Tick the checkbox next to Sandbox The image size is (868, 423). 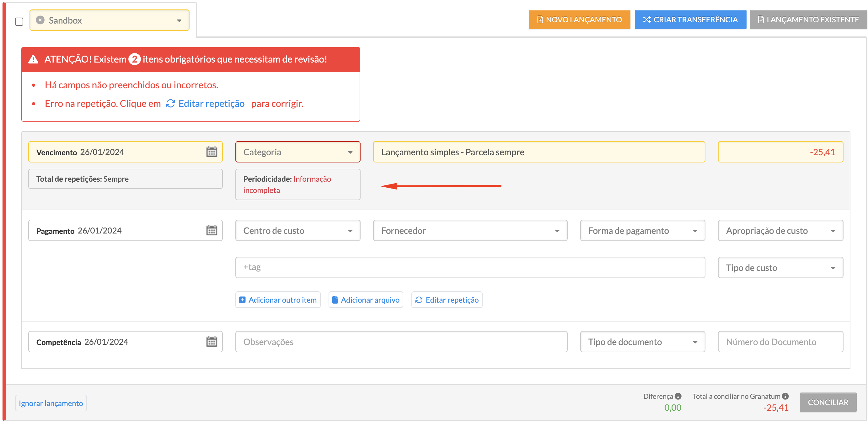(x=19, y=22)
